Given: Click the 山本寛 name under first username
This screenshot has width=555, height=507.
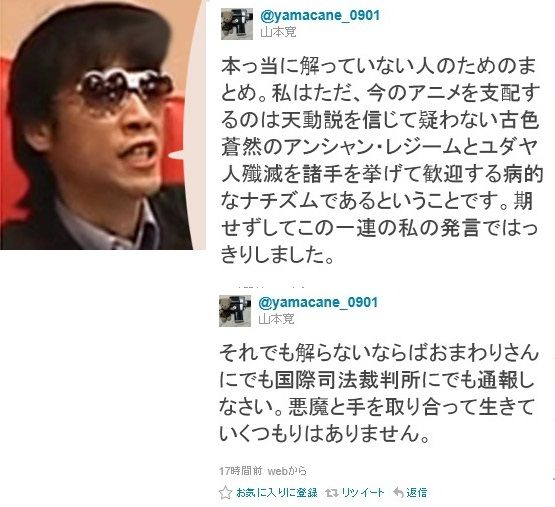Looking at the screenshot, I should click(278, 32).
